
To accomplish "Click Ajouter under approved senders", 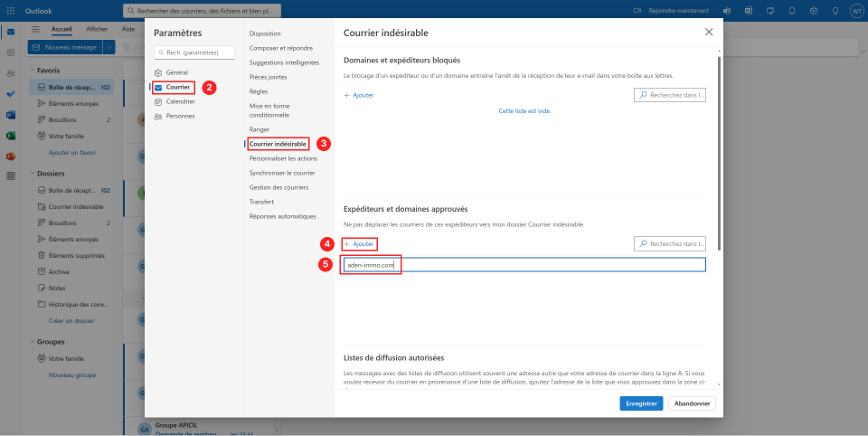I will (x=359, y=243).
